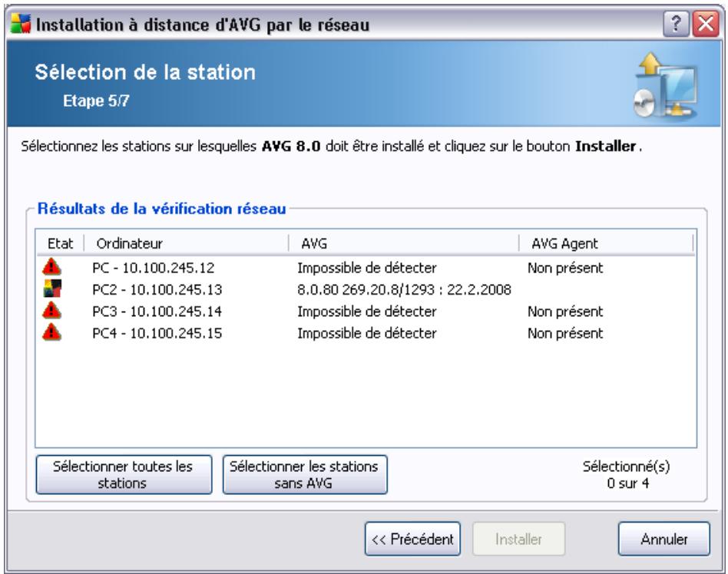This screenshot has width=728, height=574.
Task: Click Non présent in the PC3 row
Action: click(x=565, y=312)
